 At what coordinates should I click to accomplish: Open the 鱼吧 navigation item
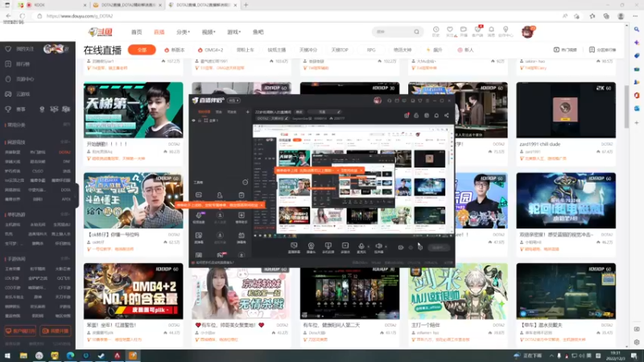coord(258,32)
